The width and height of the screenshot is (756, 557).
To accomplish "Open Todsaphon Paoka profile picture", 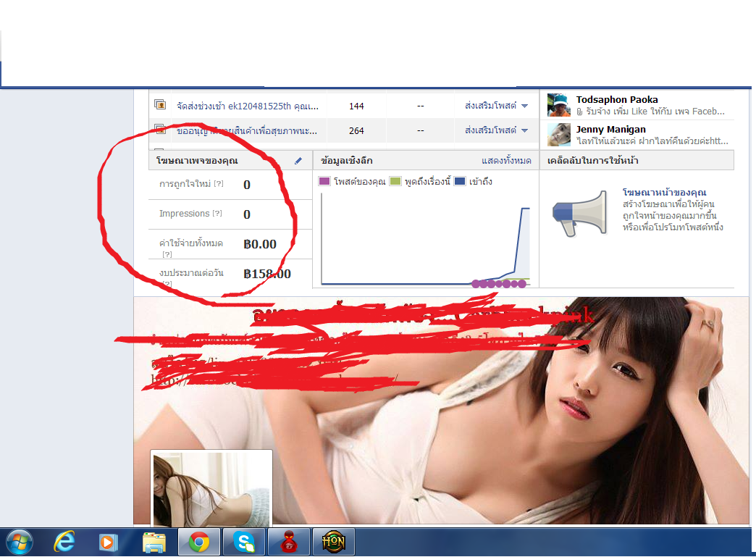I will pos(559,105).
